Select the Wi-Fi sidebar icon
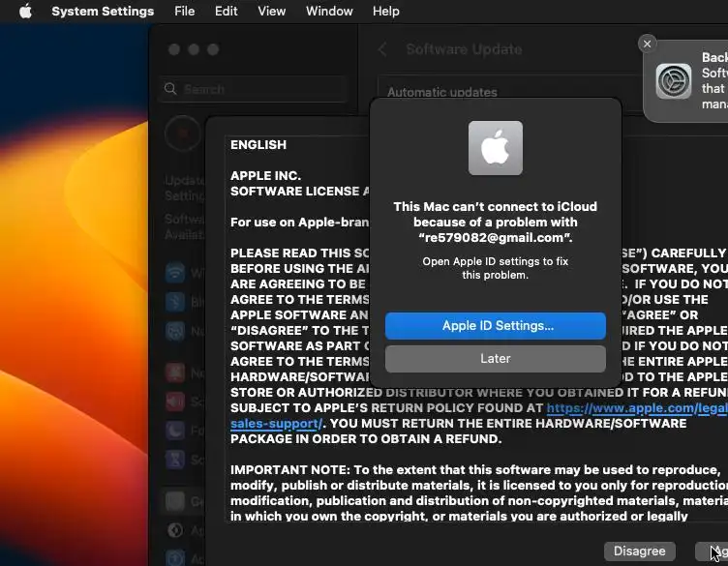Viewport: 728px width, 566px height. tap(175, 273)
